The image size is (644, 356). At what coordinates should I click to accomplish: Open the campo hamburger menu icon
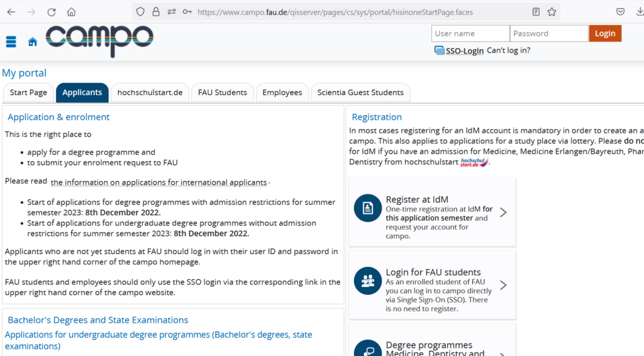tap(11, 42)
